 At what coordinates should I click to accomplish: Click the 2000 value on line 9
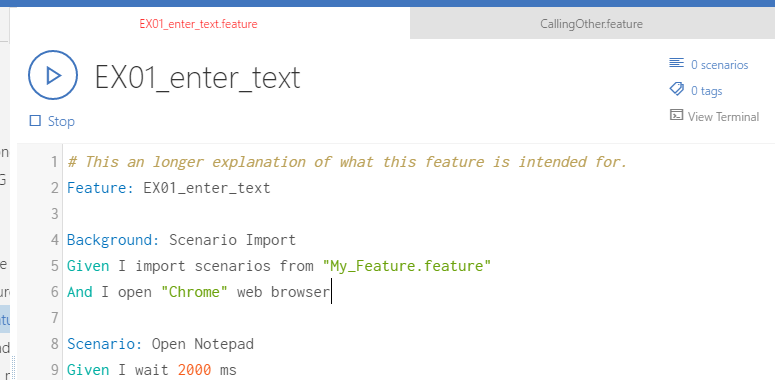point(195,370)
